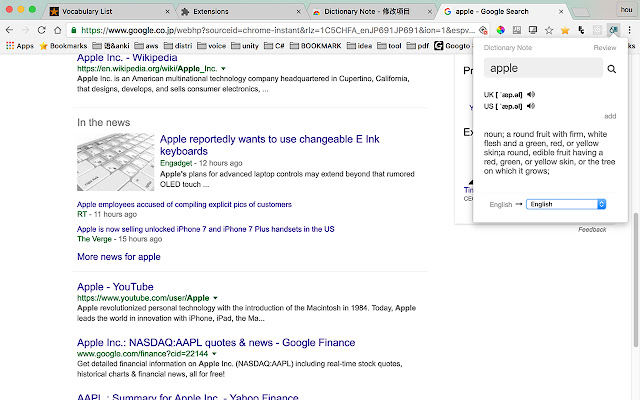Close the Extensions tab
The image size is (640, 400).
tap(298, 12)
